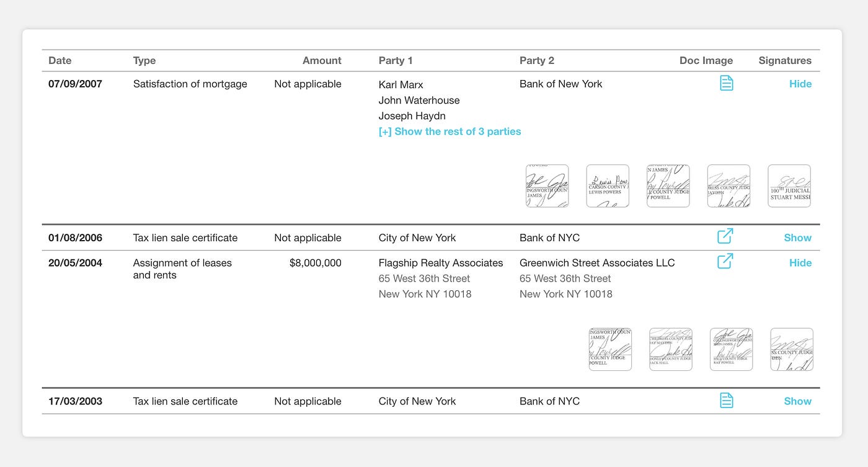This screenshot has width=868, height=467.
Task: Sort the table by the Date column
Action: tap(60, 60)
